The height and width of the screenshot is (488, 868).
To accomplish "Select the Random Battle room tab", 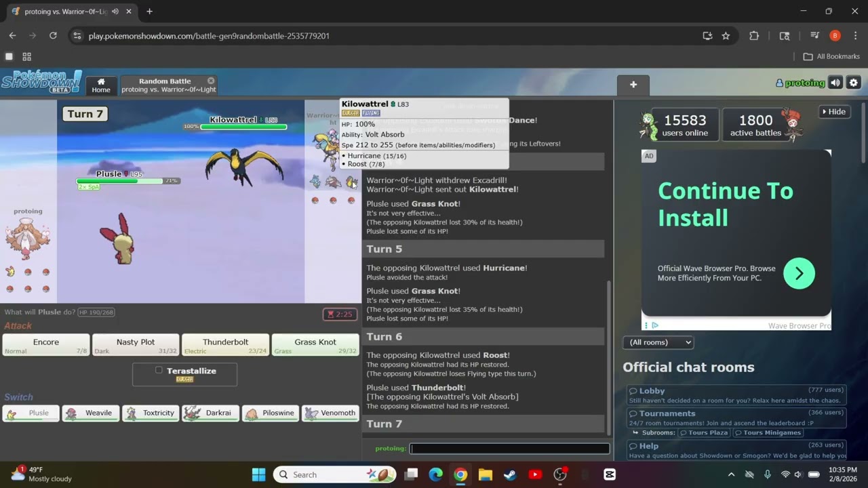I will click(x=168, y=85).
